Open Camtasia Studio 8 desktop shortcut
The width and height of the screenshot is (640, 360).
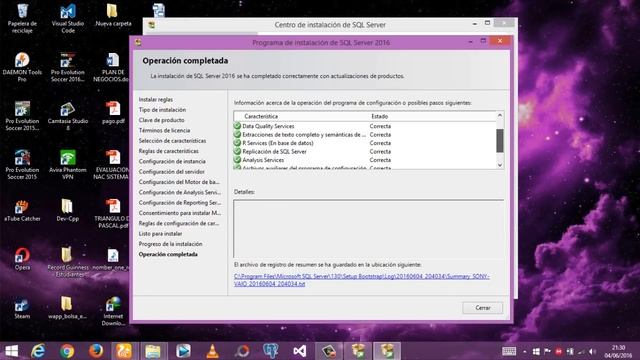click(68, 116)
